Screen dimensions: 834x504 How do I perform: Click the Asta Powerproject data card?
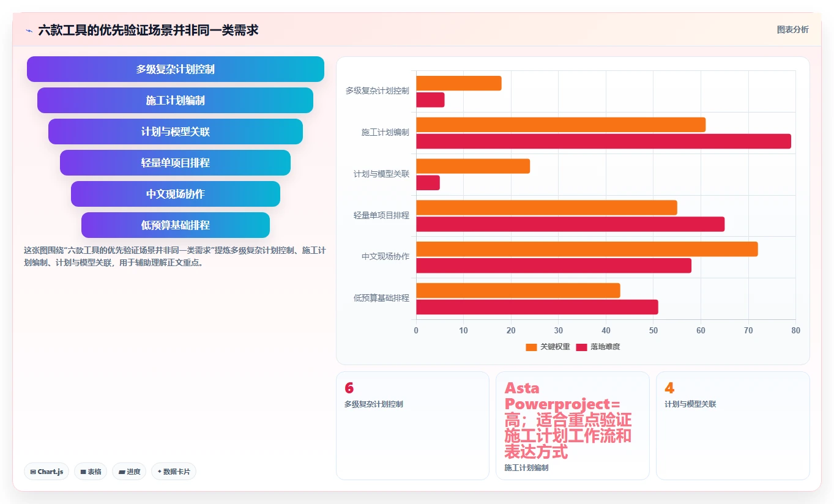pos(573,426)
